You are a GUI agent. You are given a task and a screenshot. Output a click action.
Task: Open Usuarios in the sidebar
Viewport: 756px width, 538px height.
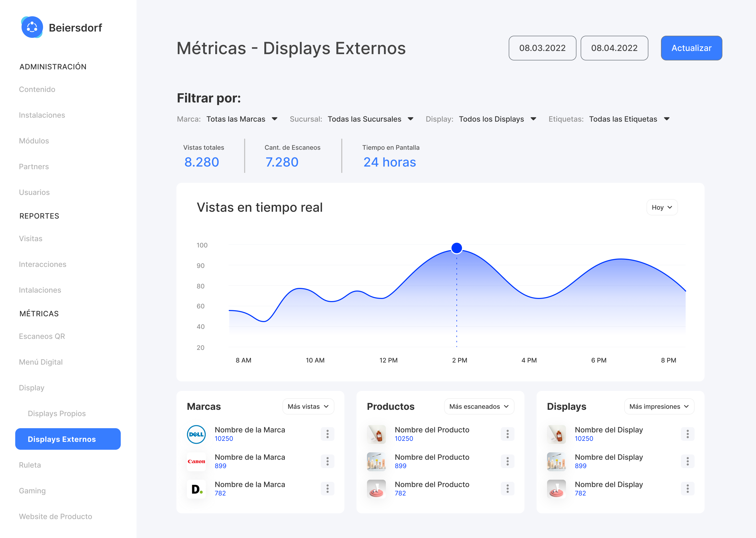tap(34, 193)
